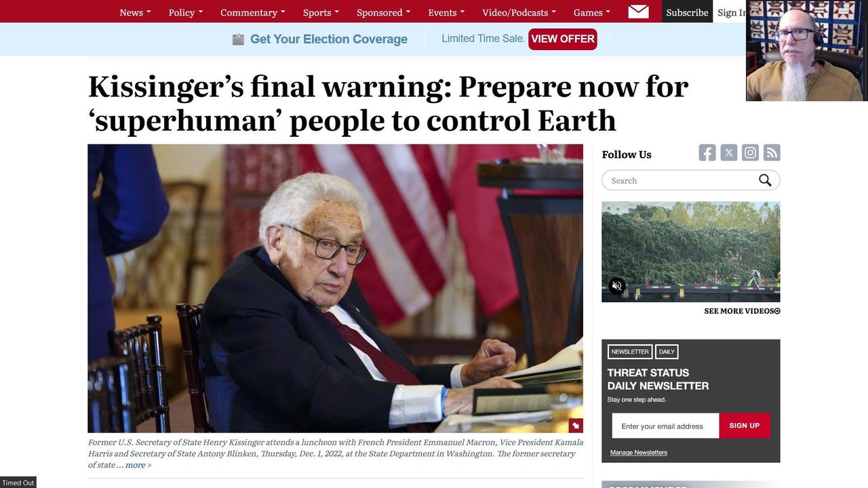Click the Subscribe button in navbar
This screenshot has height=488, width=868.
click(x=687, y=12)
